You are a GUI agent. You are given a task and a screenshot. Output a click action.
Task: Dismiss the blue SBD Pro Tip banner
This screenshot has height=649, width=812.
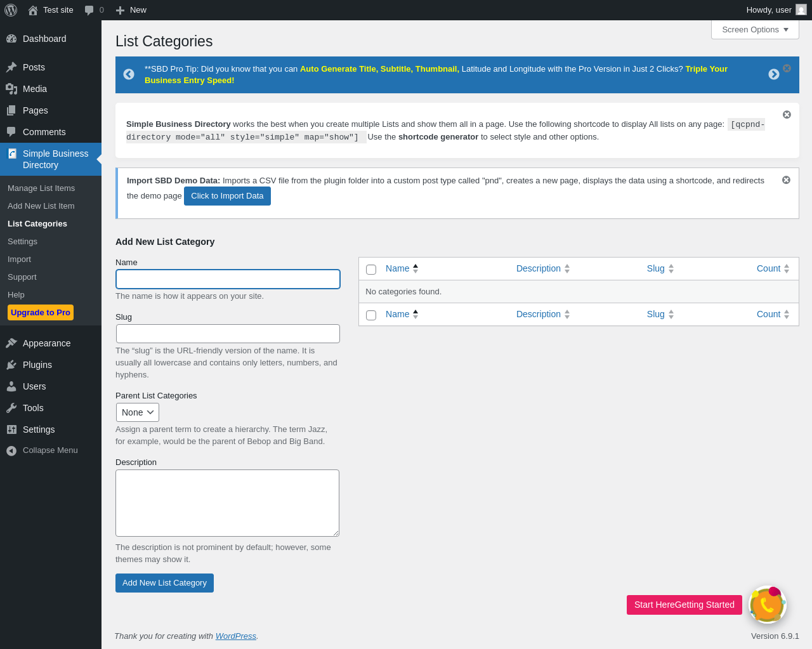click(787, 68)
